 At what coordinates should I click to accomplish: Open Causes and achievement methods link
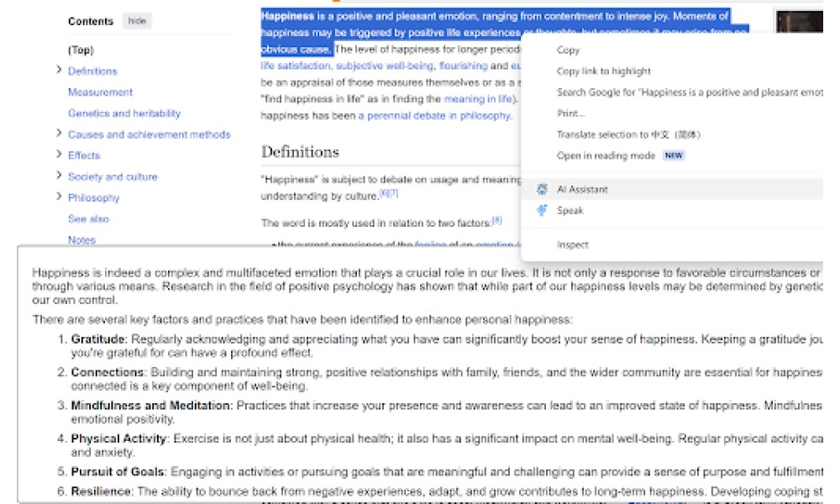click(x=149, y=134)
